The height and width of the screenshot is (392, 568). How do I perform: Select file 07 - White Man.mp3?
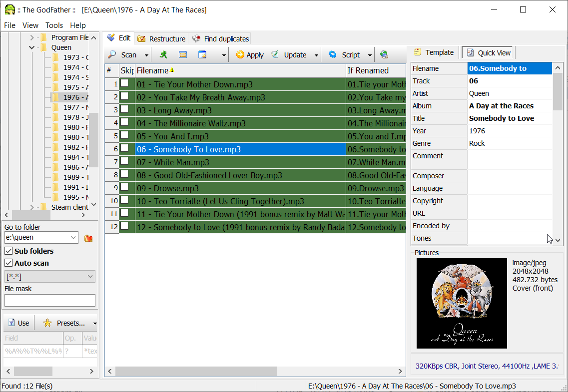click(240, 162)
